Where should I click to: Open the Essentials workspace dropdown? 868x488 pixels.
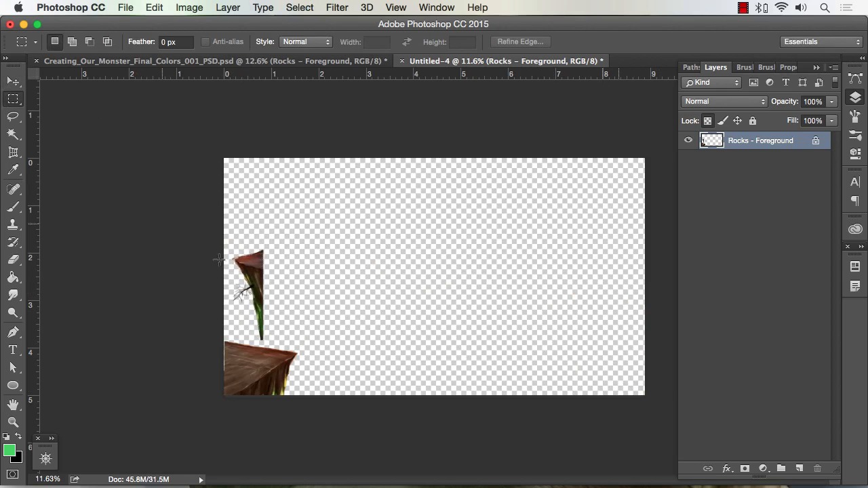[821, 42]
